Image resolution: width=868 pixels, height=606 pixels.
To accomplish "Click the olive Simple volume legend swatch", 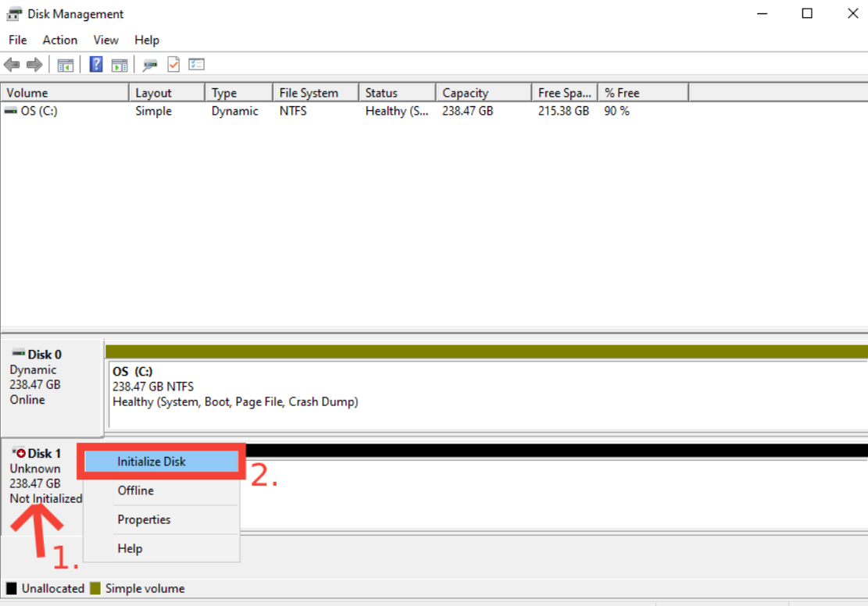I will coord(95,588).
